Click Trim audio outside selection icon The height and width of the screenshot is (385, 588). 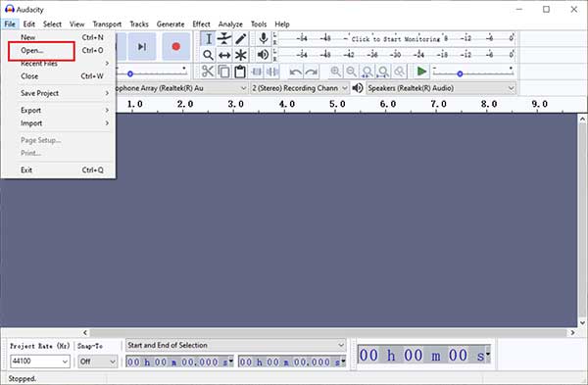point(257,72)
